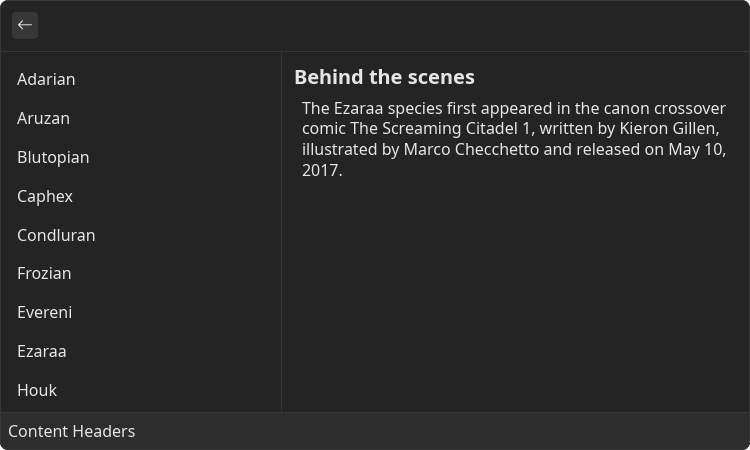
Task: Open the Aruzan entry
Action: click(141, 118)
